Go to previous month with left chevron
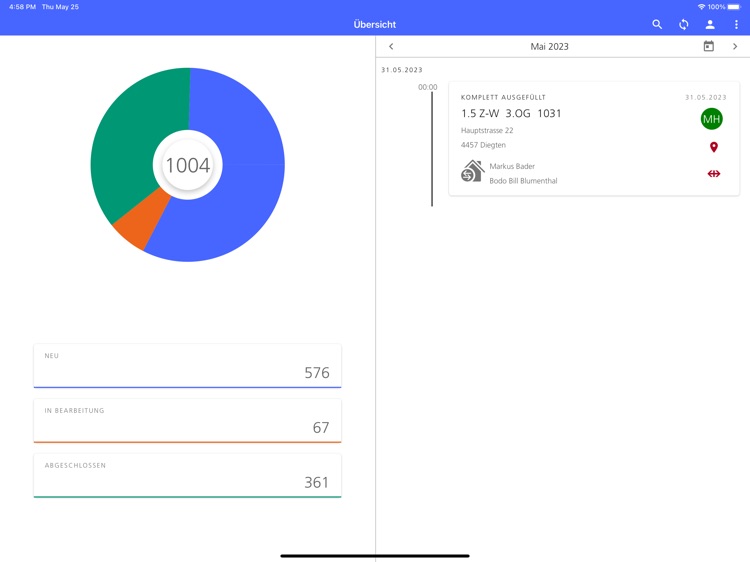The height and width of the screenshot is (562, 750). point(391,46)
